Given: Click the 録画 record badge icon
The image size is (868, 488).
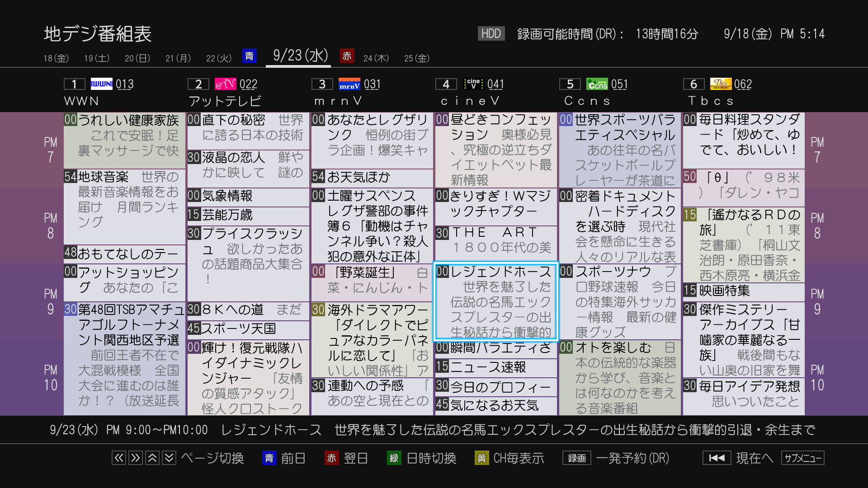Looking at the screenshot, I should coord(576,458).
